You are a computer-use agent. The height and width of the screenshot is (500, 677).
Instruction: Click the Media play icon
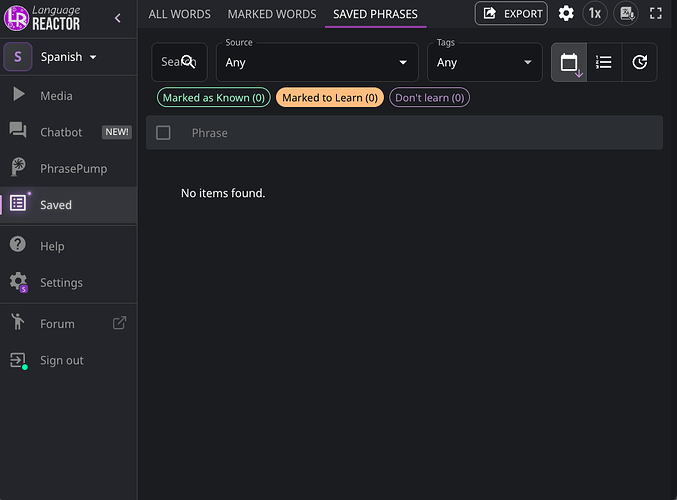(18, 95)
